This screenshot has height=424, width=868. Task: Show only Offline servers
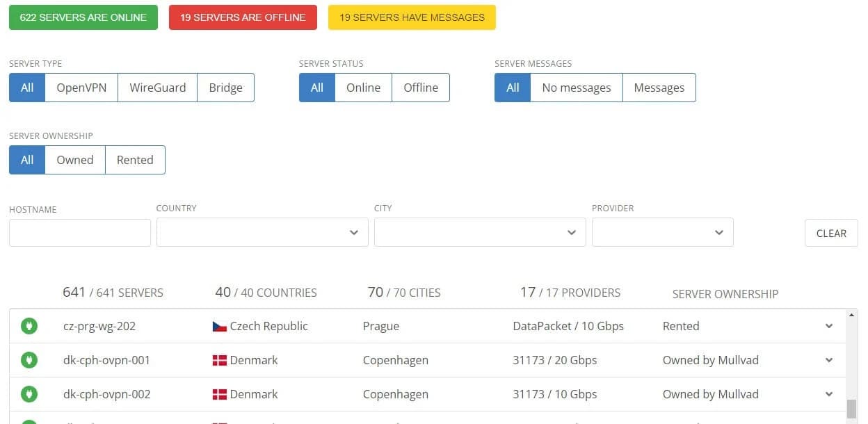point(421,88)
